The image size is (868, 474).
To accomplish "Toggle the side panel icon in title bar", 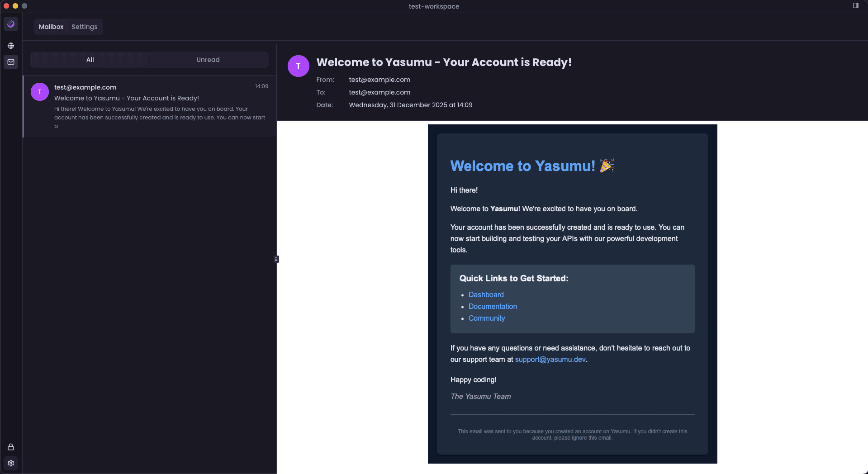I will coord(855,6).
